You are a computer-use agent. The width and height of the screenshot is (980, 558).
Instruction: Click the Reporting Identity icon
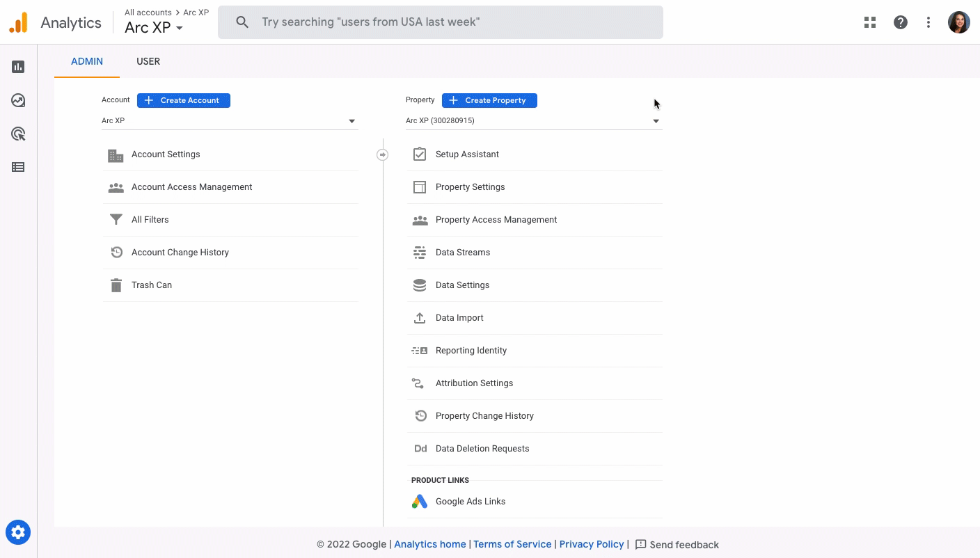tap(420, 351)
